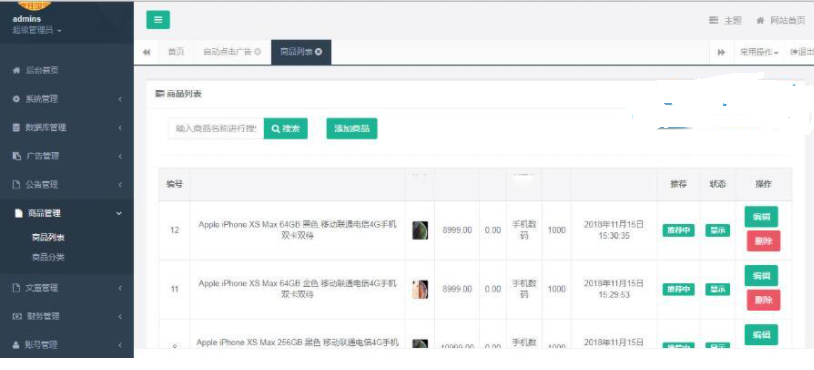Click the 操作 column header
The image size is (814, 370).
764,184
